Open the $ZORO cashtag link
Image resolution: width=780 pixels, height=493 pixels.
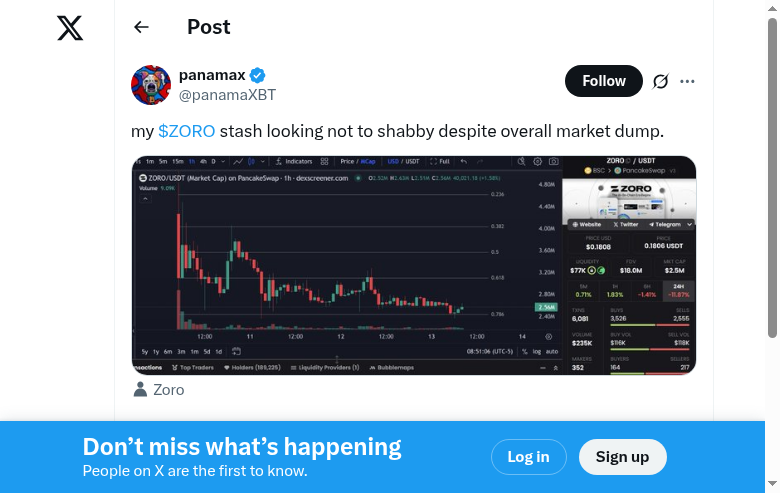[x=187, y=131]
